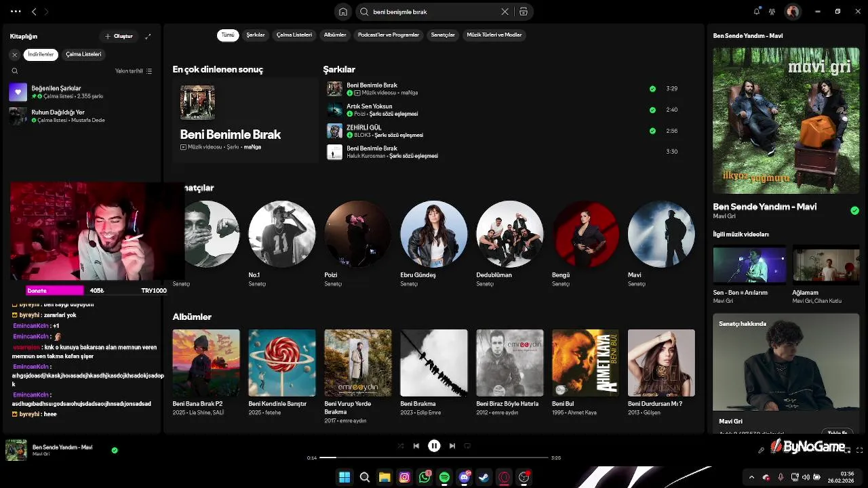Open Steam from the taskbar
Screen dimensions: 868x488
[x=484, y=477]
